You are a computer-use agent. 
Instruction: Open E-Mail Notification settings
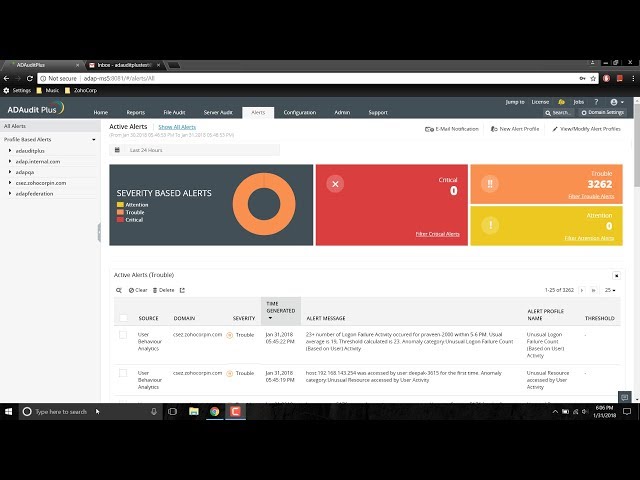pyautogui.click(x=452, y=129)
